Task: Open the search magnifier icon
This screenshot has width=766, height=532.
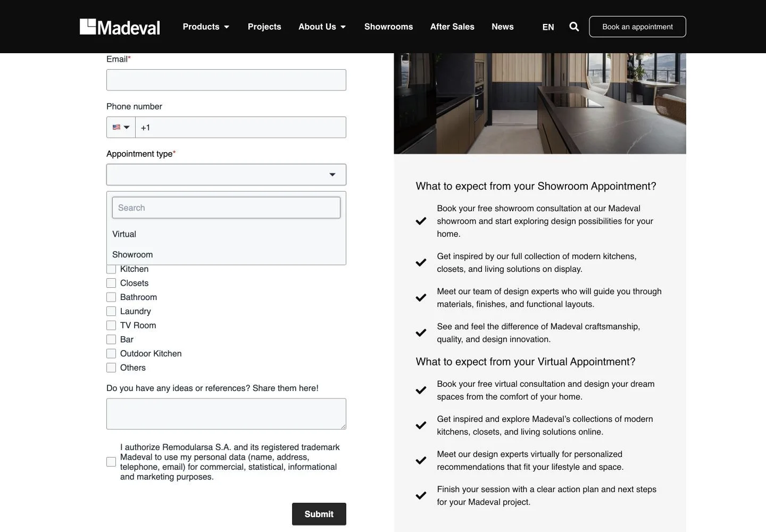Action: point(574,27)
